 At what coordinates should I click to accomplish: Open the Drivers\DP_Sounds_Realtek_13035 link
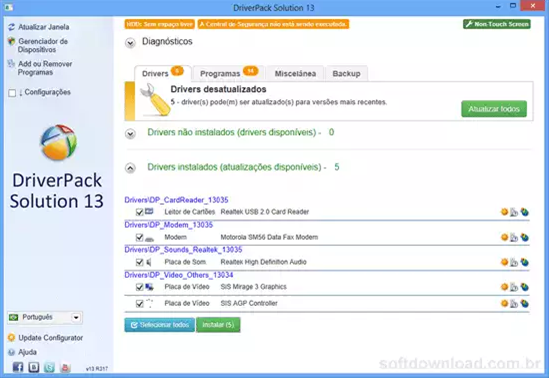coord(183,250)
